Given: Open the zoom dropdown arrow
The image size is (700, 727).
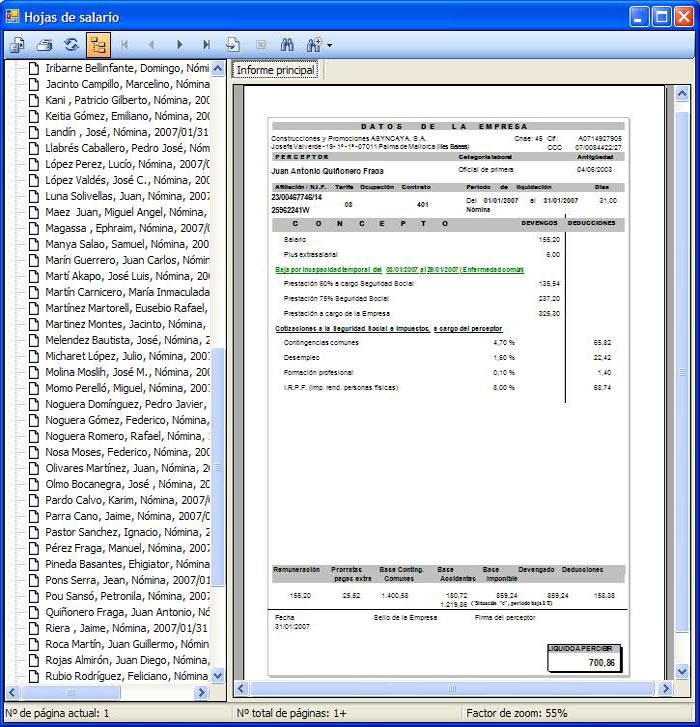Looking at the screenshot, I should click(329, 46).
